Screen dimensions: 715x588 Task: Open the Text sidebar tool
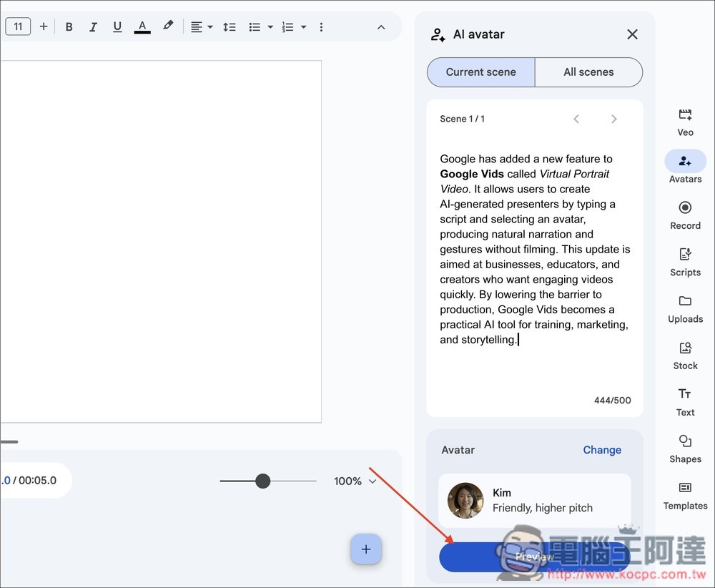point(685,402)
